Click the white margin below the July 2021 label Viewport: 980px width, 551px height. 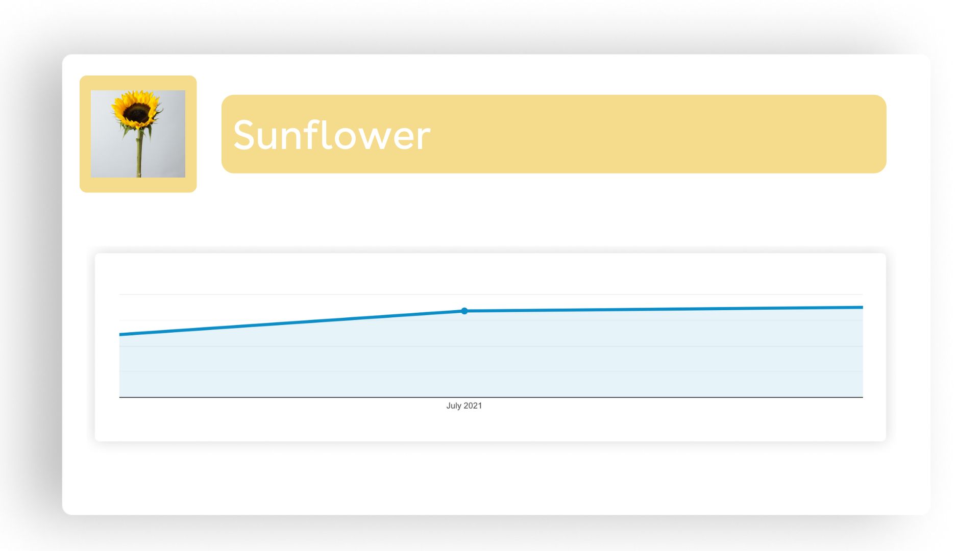point(464,426)
